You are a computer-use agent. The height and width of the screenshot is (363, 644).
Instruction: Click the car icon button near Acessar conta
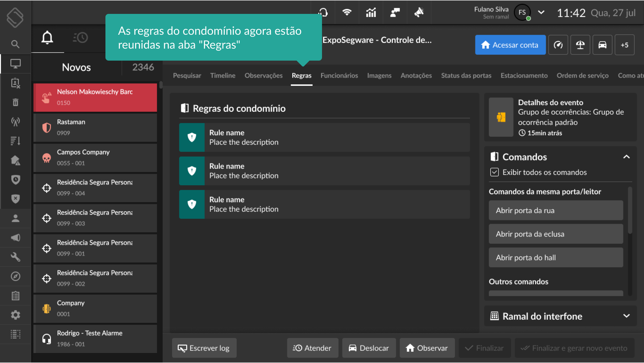(x=602, y=45)
